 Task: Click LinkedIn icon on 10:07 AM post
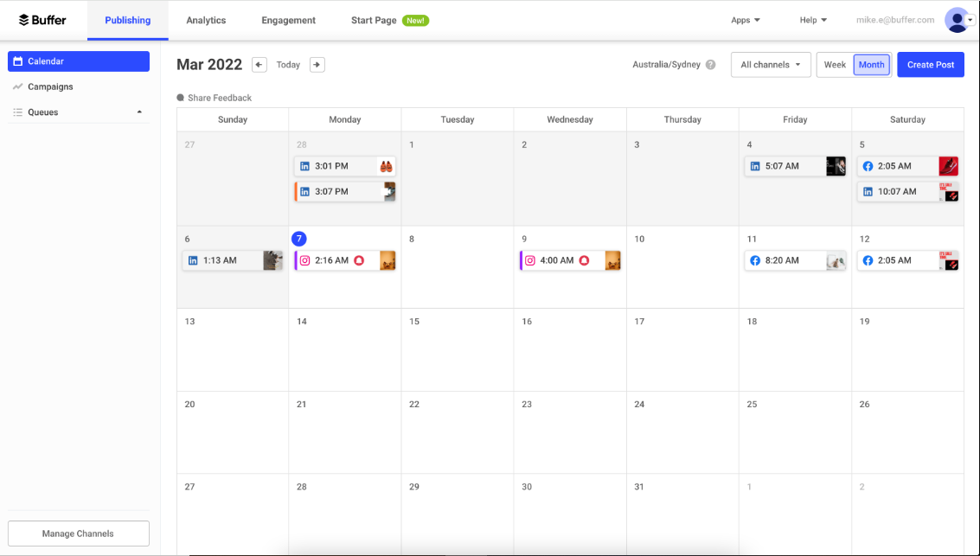868,192
